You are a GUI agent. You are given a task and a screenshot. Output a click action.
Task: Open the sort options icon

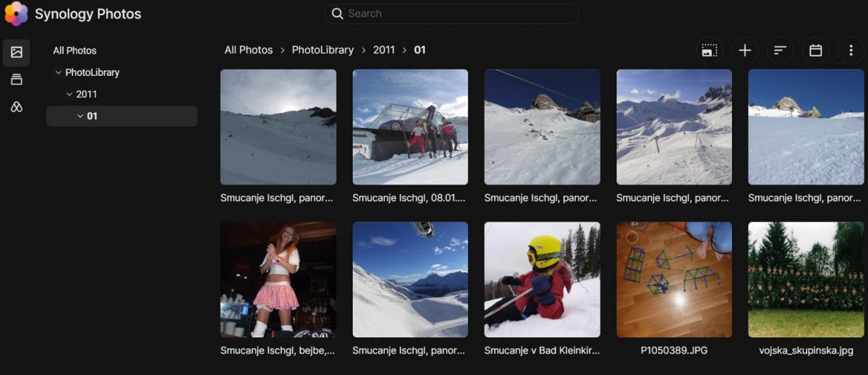[x=780, y=51]
